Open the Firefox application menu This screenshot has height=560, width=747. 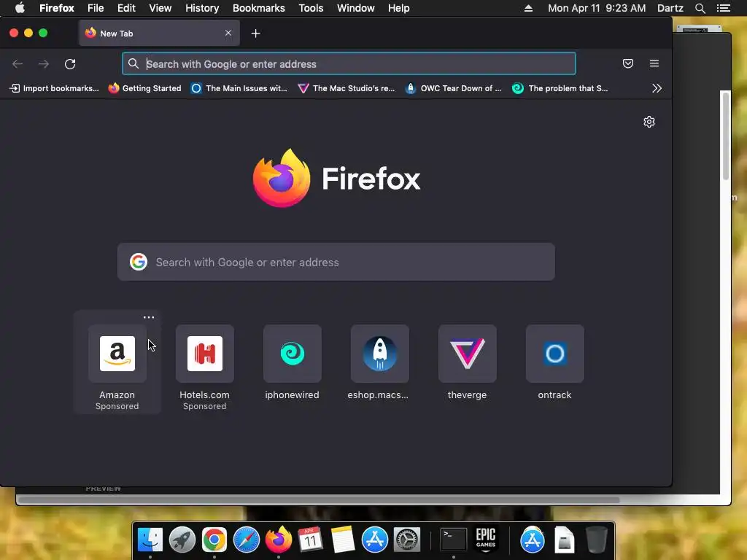coord(57,8)
